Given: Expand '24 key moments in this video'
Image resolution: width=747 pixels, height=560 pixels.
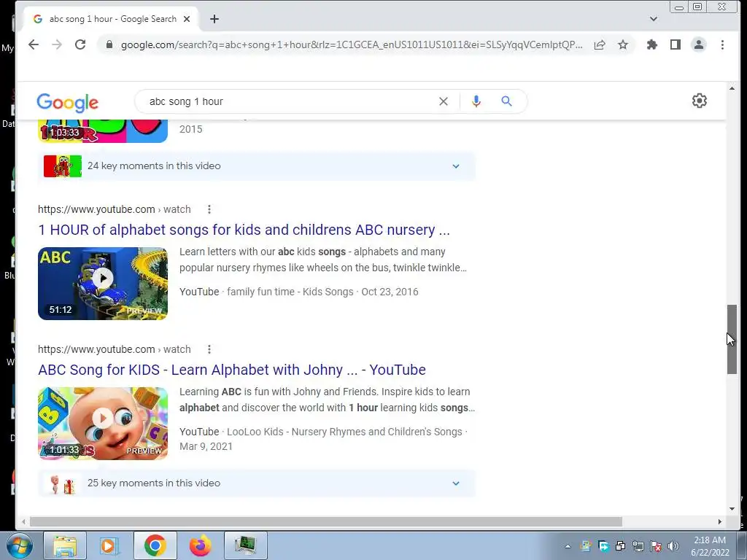Looking at the screenshot, I should click(456, 166).
